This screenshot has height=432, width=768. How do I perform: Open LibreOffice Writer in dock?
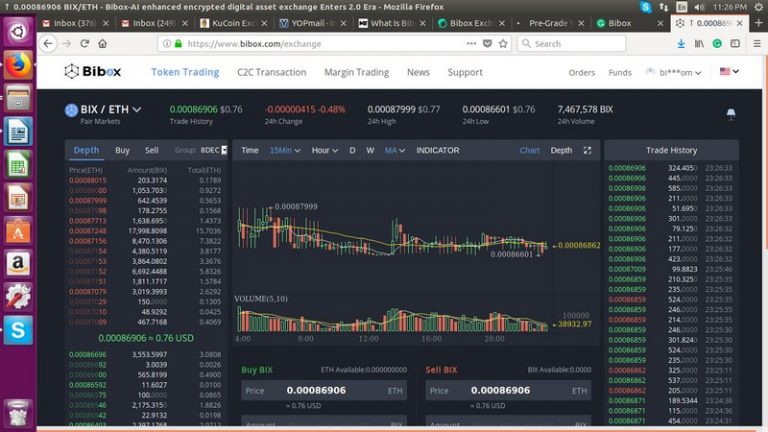click(18, 131)
